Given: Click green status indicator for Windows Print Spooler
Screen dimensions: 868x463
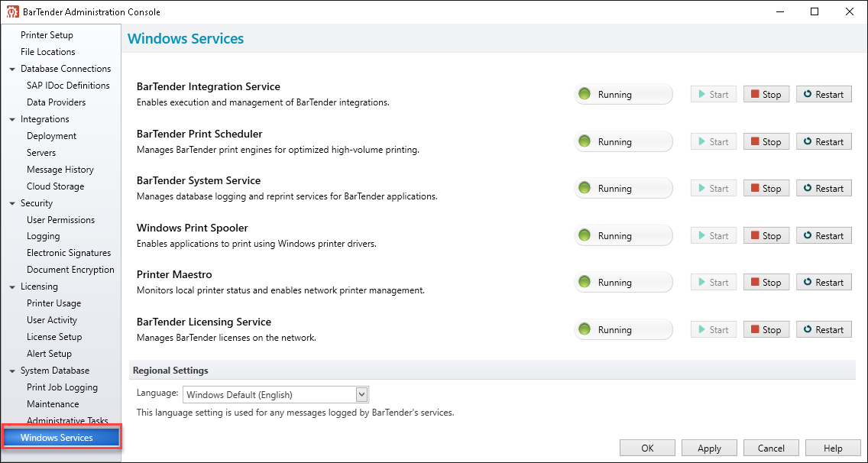Looking at the screenshot, I should click(x=585, y=235).
